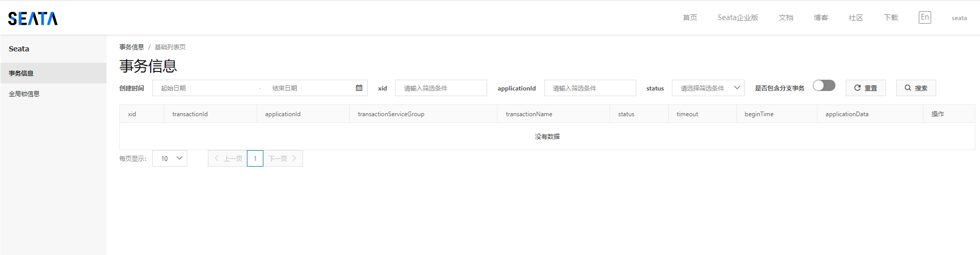Open the page size dropdown showing 10
980x255 pixels.
tap(170, 158)
